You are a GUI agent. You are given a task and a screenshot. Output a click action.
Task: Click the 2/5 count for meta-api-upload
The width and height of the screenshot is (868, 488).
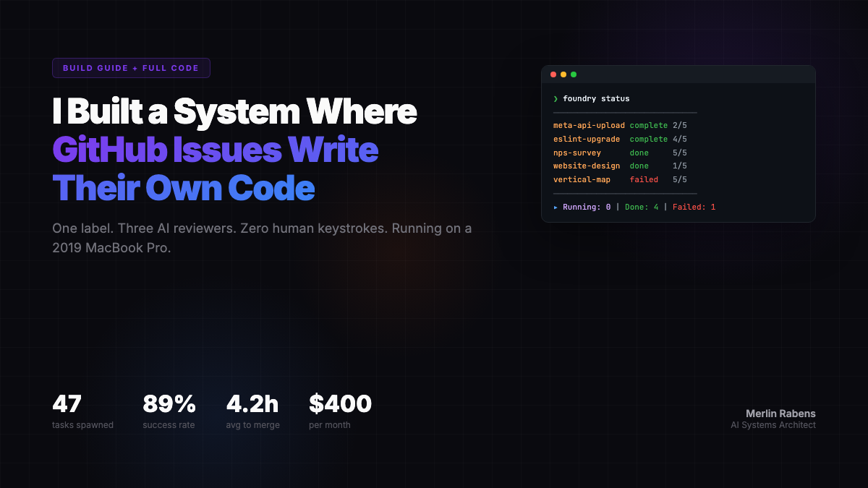pyautogui.click(x=680, y=126)
